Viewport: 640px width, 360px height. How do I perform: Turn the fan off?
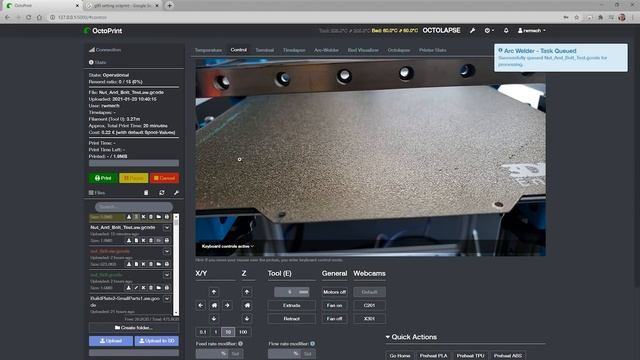click(334, 319)
